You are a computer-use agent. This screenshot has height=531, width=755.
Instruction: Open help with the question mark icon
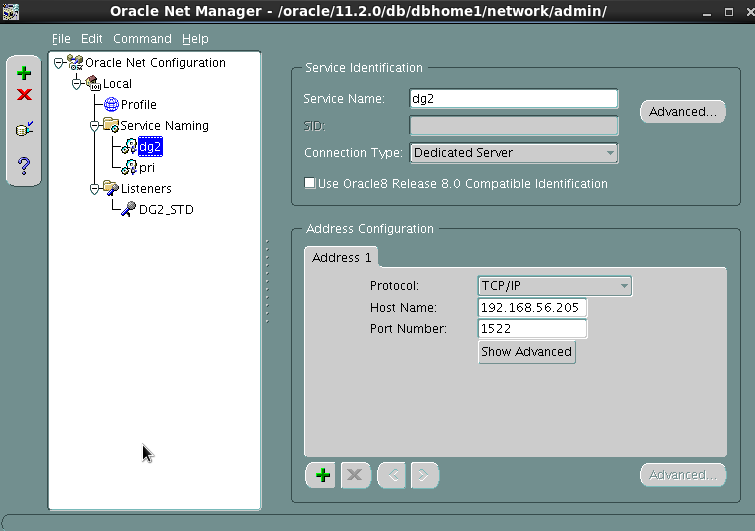24,166
